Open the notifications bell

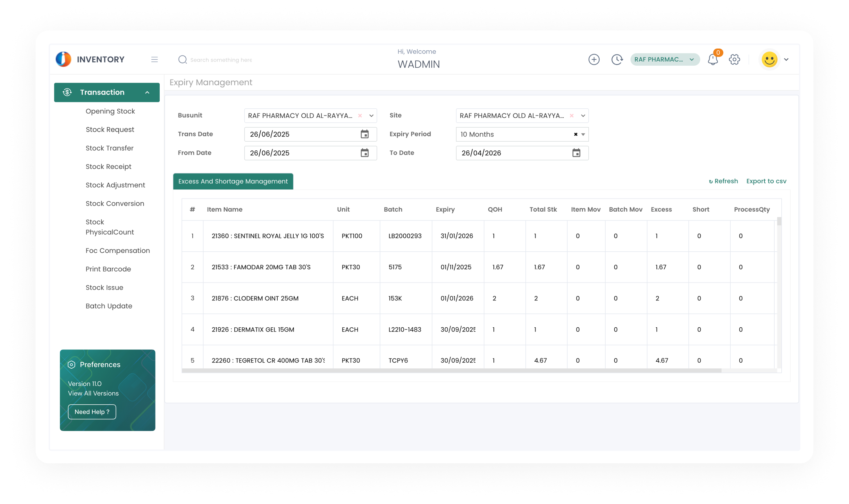tap(712, 59)
